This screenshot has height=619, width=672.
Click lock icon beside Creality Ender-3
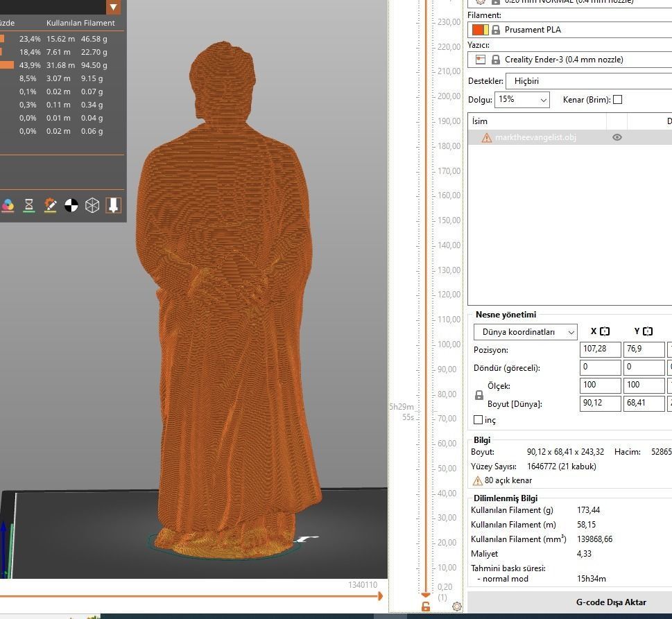coord(496,60)
